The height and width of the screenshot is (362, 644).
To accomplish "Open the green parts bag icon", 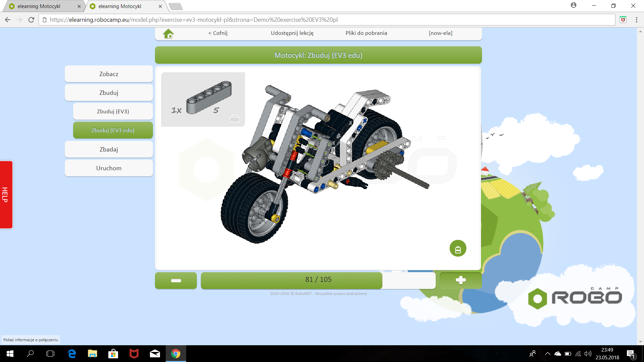I will pos(458,248).
